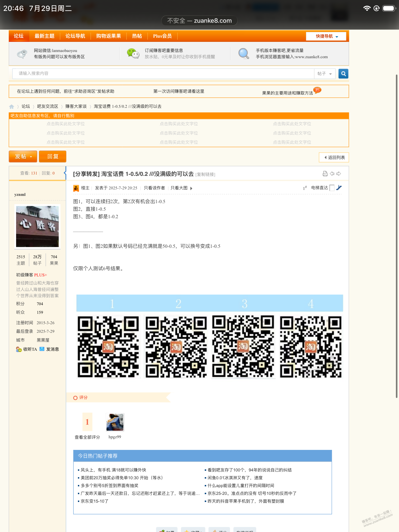This screenshot has width=399, height=532.
Task: Open the Plus会员 menu item
Action: [162, 36]
